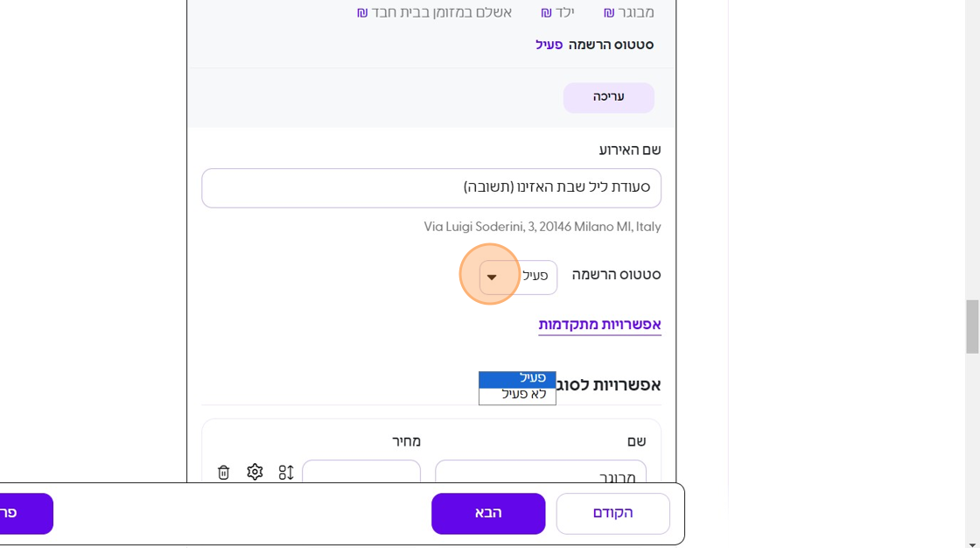Image resolution: width=980 pixels, height=548 pixels.
Task: Click the scrollbar's down arrow
Action: (972, 543)
